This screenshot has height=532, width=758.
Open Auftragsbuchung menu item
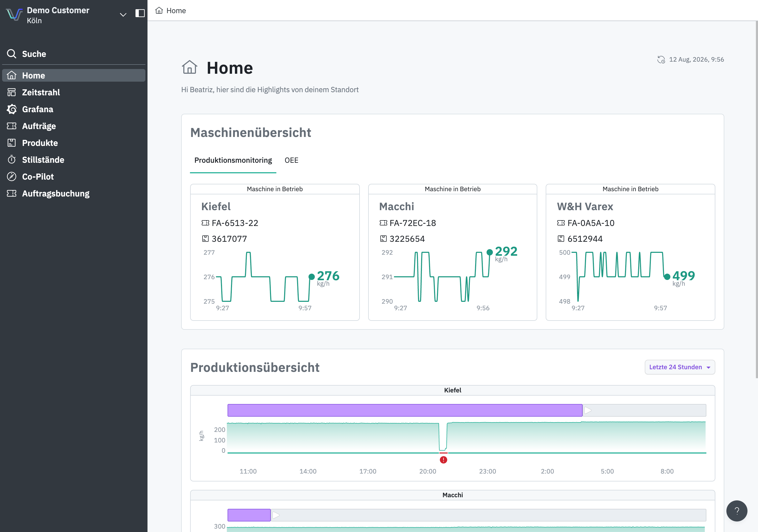(x=74, y=193)
